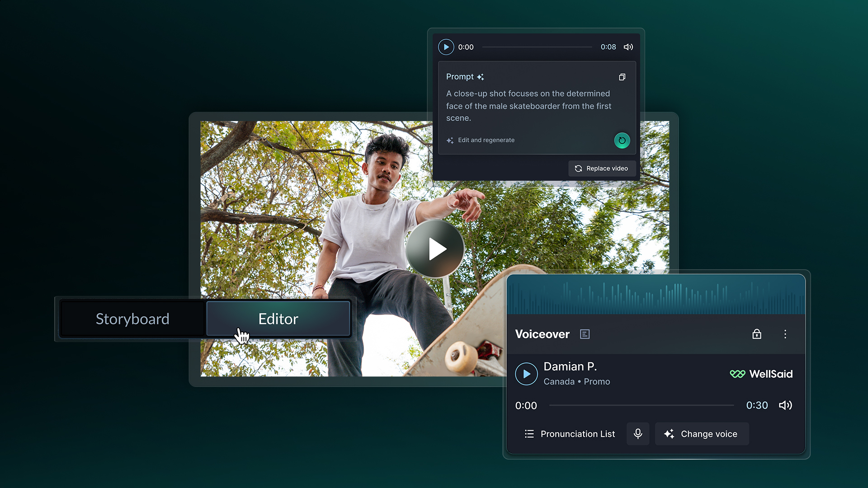Mute the clip audio in prompt panel
Viewport: 868px width, 488px height.
(628, 47)
